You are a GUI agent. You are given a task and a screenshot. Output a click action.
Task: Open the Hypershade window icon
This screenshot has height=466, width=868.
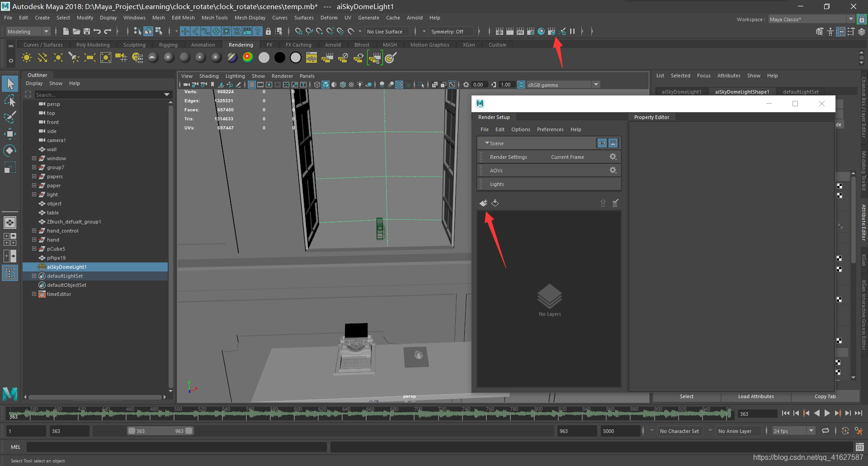click(x=541, y=31)
